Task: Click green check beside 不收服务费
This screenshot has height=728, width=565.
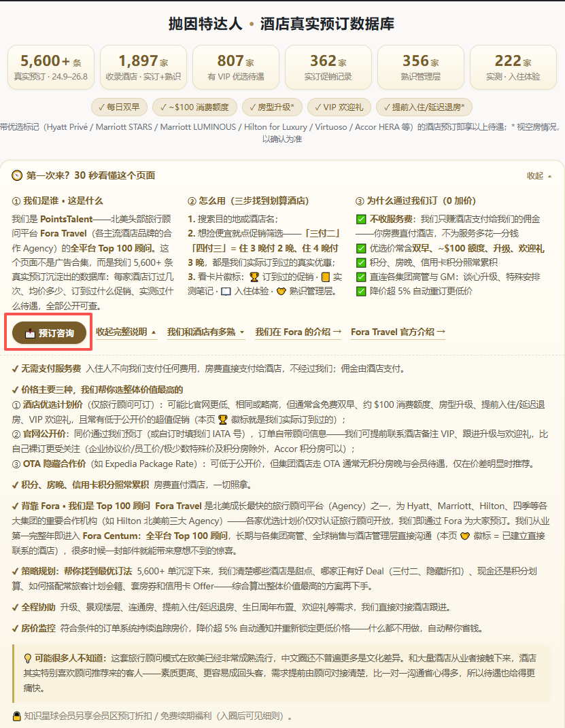Action: 361,219
